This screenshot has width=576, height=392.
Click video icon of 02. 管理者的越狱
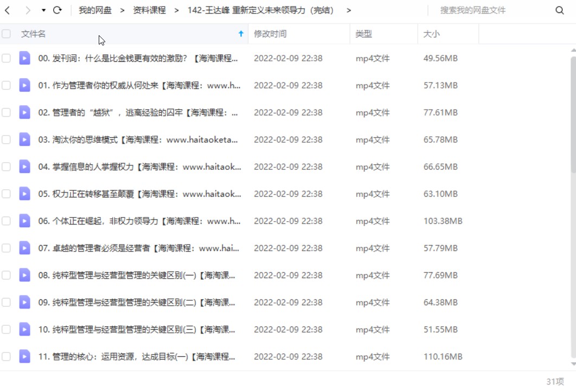point(24,112)
